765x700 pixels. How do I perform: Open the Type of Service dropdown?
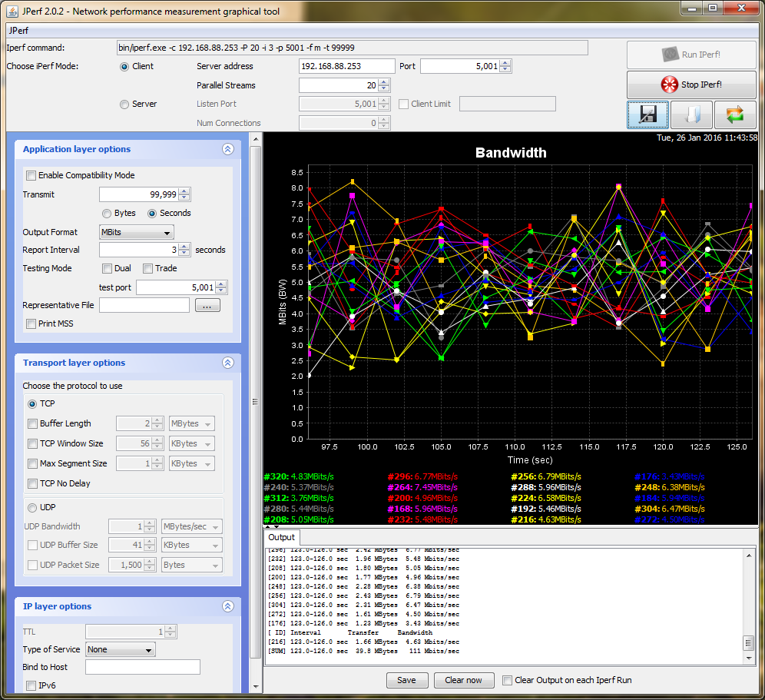(x=120, y=649)
